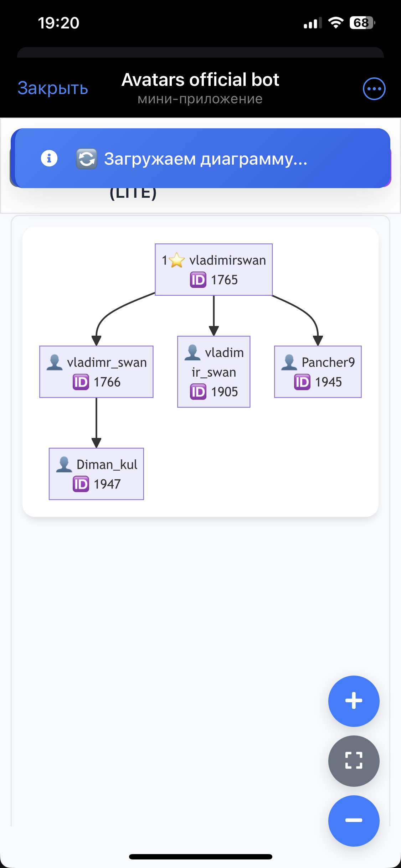Tap the sheet drag handle above header
401x868 pixels.
point(200,53)
